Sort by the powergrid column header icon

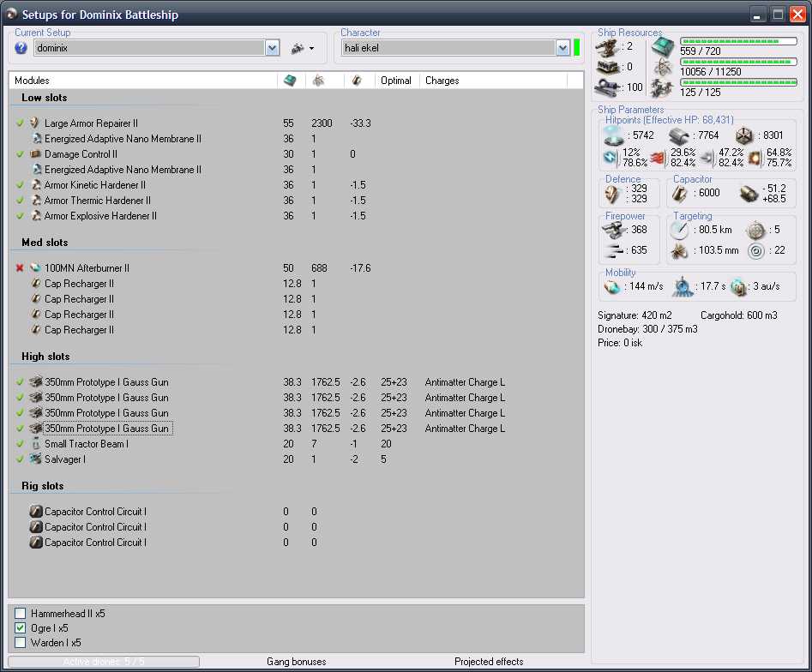318,81
